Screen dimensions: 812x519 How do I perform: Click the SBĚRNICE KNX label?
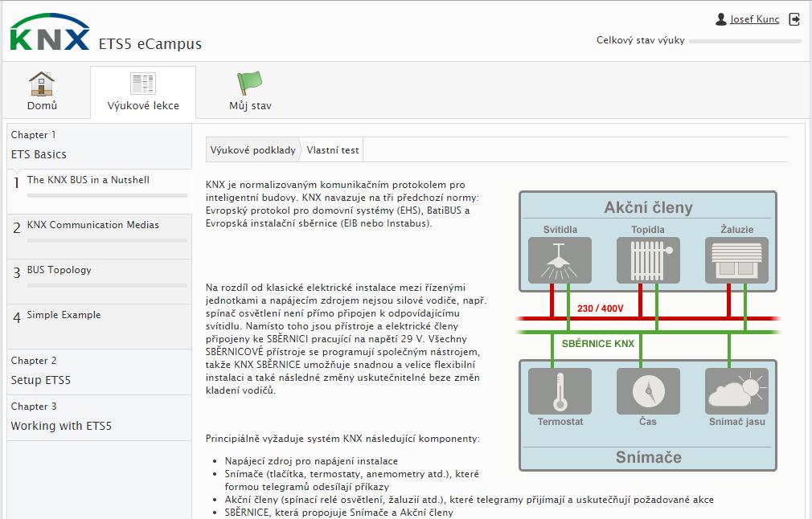[597, 344]
